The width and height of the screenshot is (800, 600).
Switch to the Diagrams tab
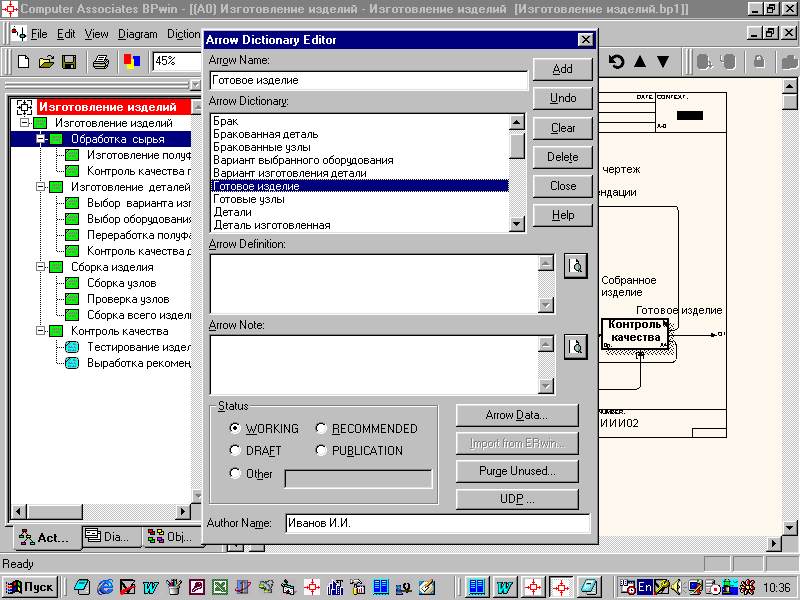113,536
